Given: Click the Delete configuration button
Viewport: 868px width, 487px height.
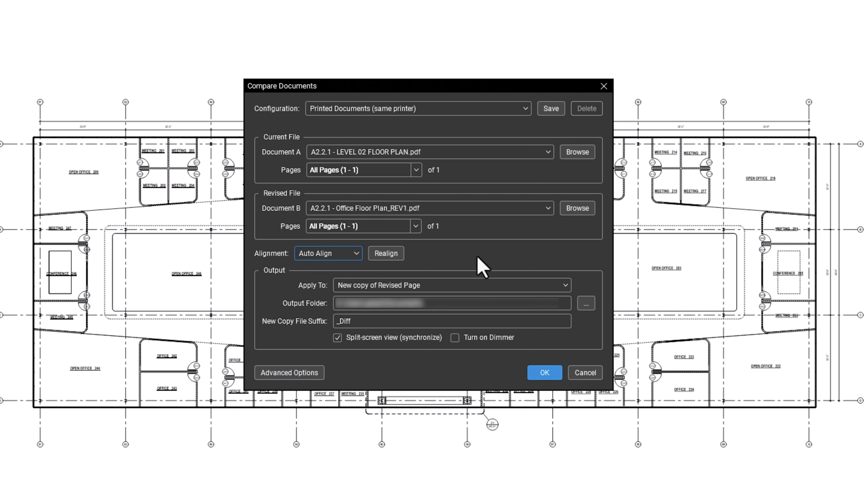Looking at the screenshot, I should tap(586, 109).
